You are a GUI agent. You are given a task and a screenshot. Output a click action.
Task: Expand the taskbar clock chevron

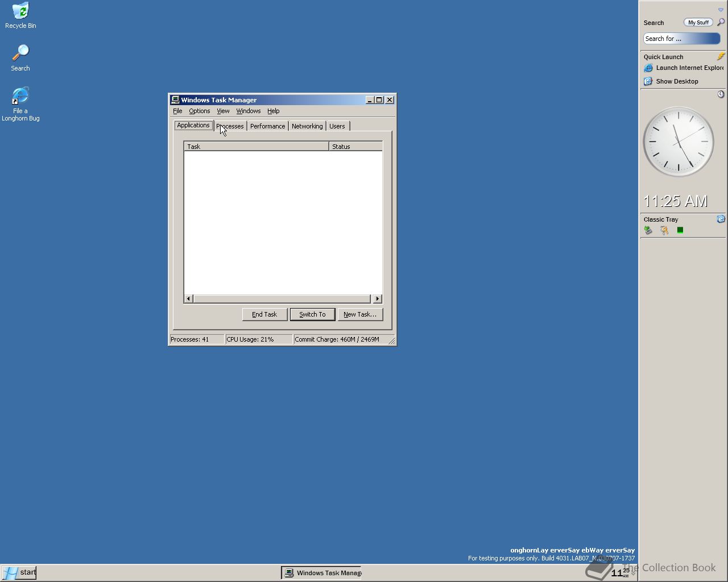coord(633,573)
